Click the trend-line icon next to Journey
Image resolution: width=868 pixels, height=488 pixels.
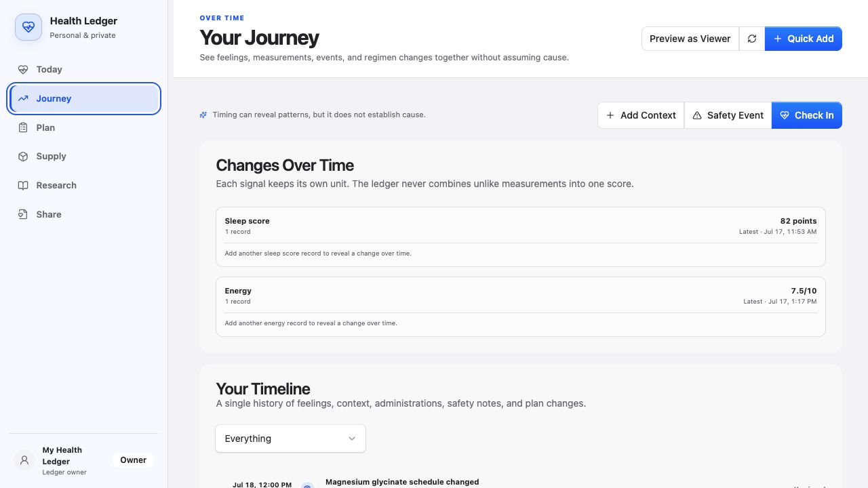[x=23, y=98]
